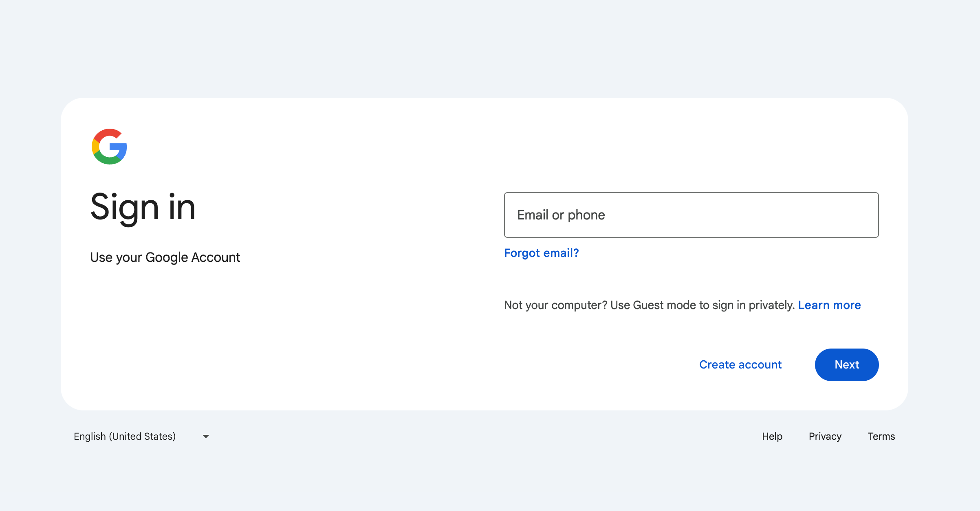Image resolution: width=980 pixels, height=511 pixels.
Task: Expand the language selector arrow
Action: 206,436
